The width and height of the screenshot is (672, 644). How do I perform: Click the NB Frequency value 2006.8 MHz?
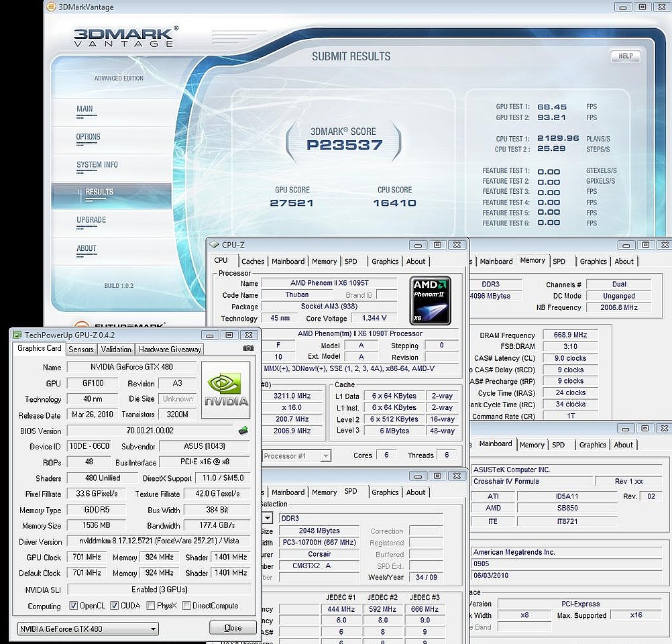618,307
